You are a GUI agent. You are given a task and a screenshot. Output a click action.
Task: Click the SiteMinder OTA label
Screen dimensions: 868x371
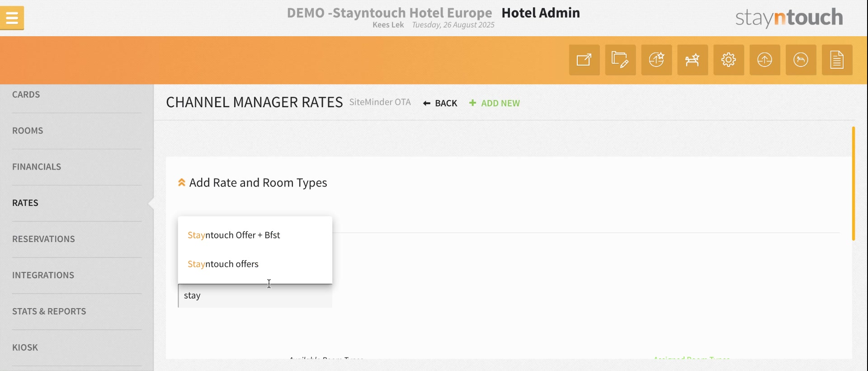pyautogui.click(x=380, y=102)
